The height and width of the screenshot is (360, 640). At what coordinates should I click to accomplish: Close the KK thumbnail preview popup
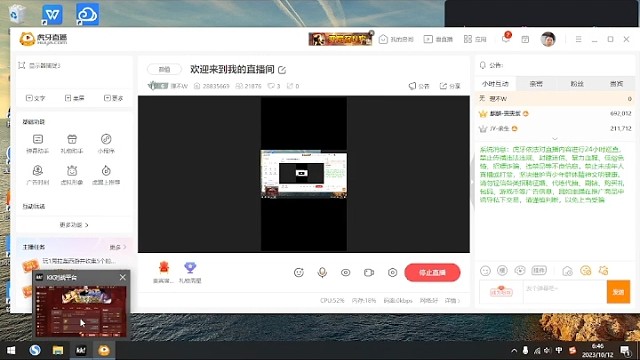(123, 278)
